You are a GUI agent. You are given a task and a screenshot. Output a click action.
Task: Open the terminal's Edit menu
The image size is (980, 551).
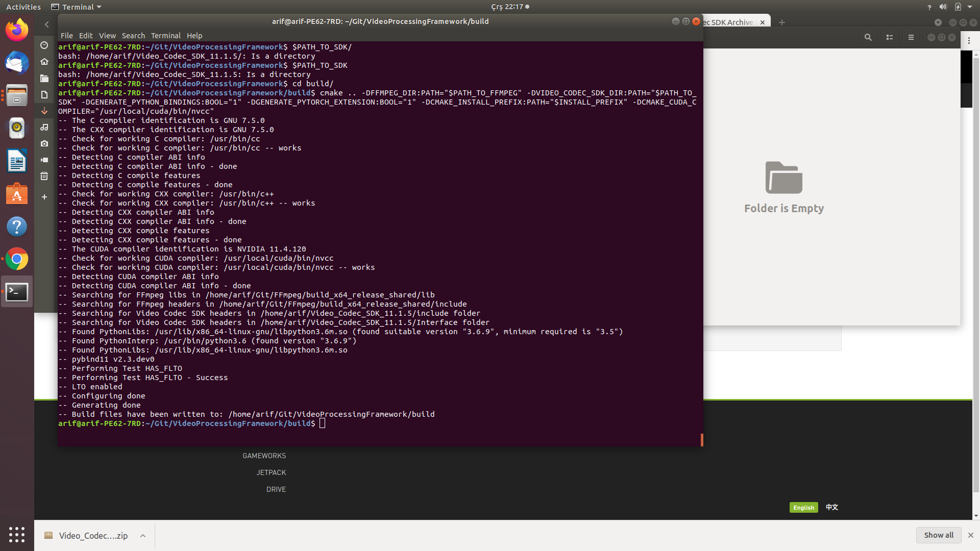(x=85, y=36)
